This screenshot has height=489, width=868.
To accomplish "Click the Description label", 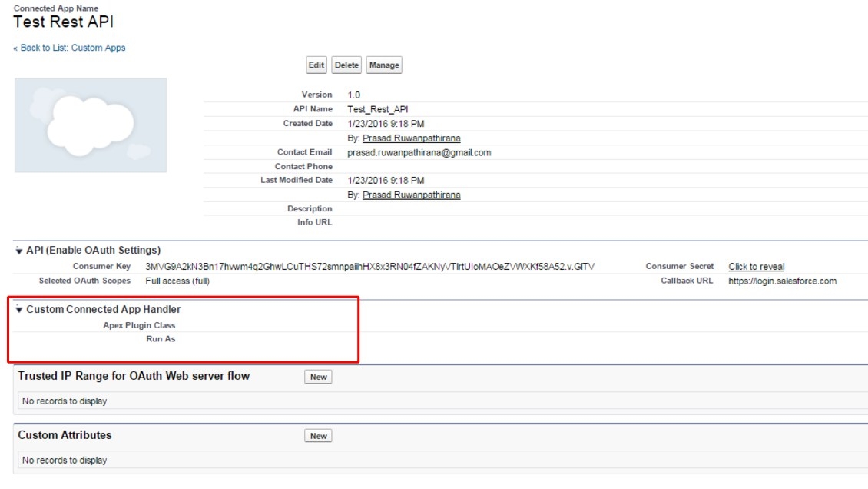I will click(x=310, y=208).
